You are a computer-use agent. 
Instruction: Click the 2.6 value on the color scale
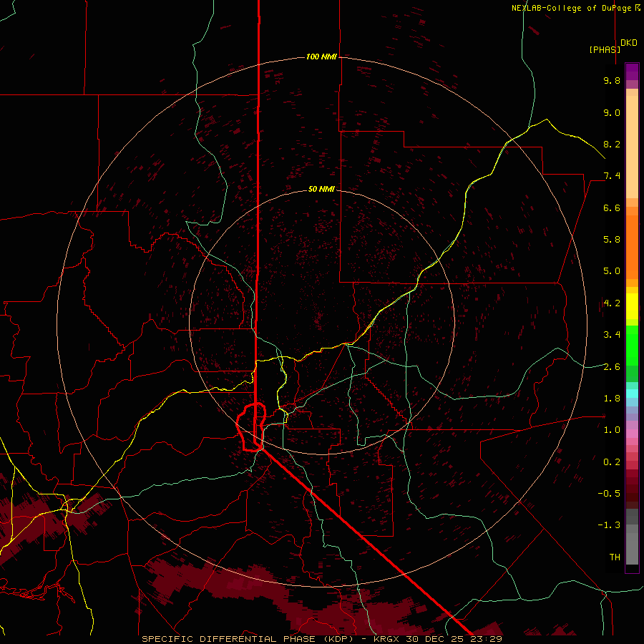coord(612,367)
